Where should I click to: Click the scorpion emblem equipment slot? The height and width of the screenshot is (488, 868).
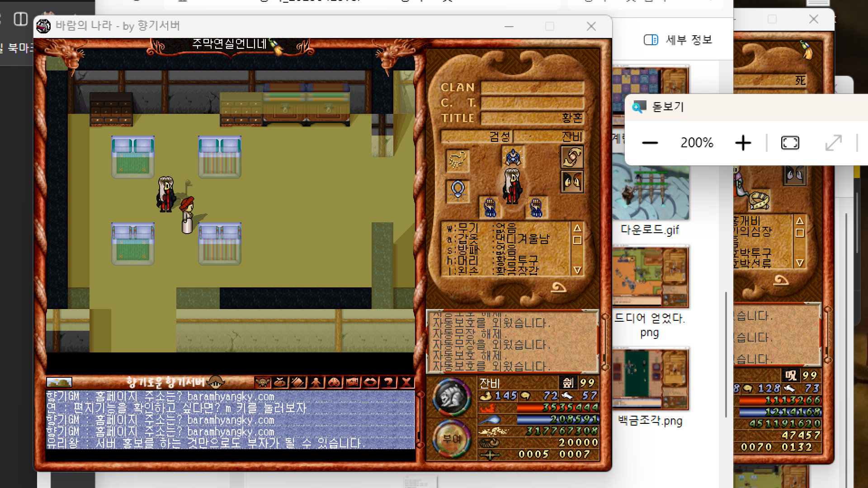click(x=458, y=160)
